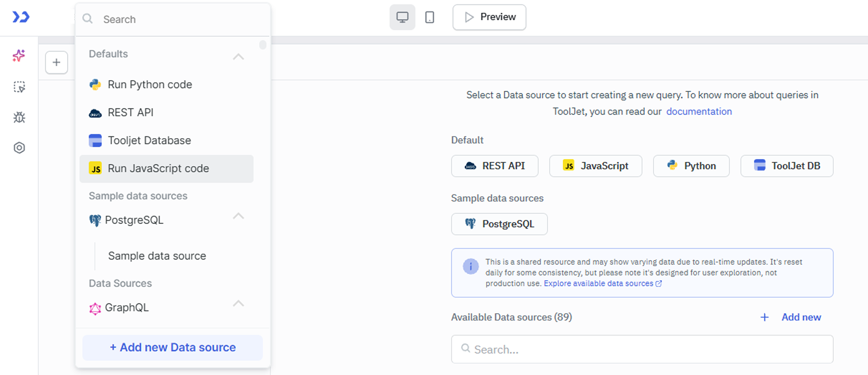Click the Preview button
868x375 pixels.
pyautogui.click(x=489, y=17)
